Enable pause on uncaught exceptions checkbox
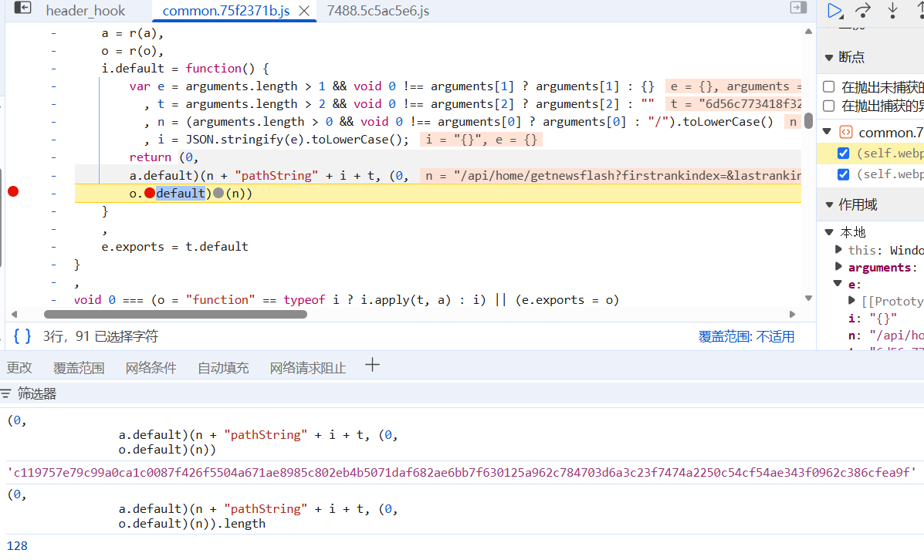Screen dimensions: 924x560 coord(828,86)
